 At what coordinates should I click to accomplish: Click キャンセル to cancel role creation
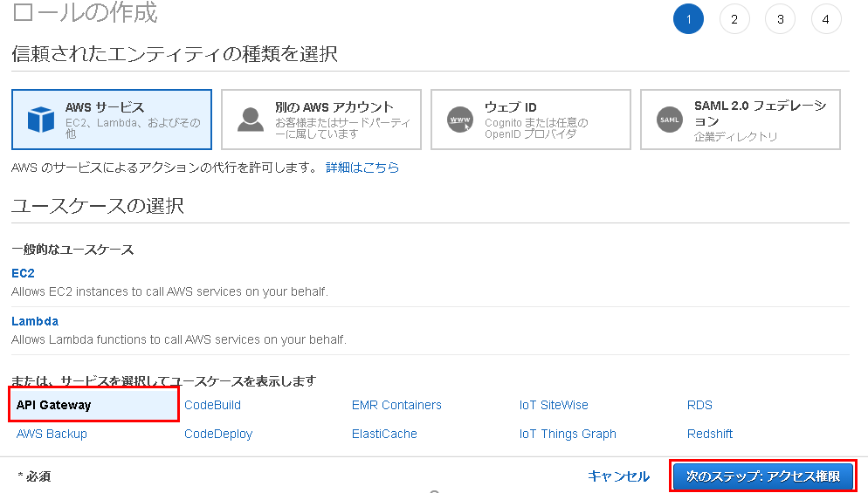click(619, 476)
